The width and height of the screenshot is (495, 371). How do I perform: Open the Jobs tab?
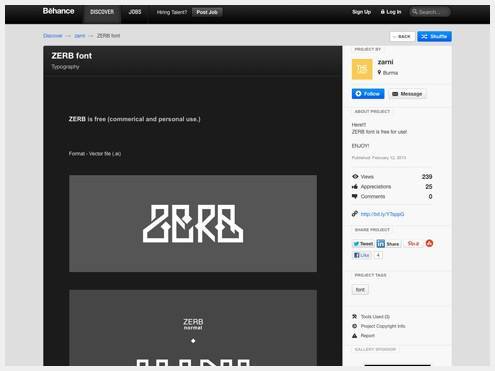pos(135,12)
